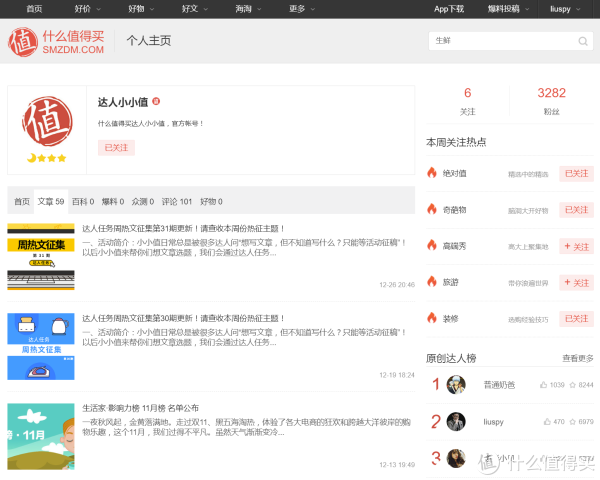The image size is (600, 480).
Task: Click the 旅游 topic name
Action: [x=450, y=282]
